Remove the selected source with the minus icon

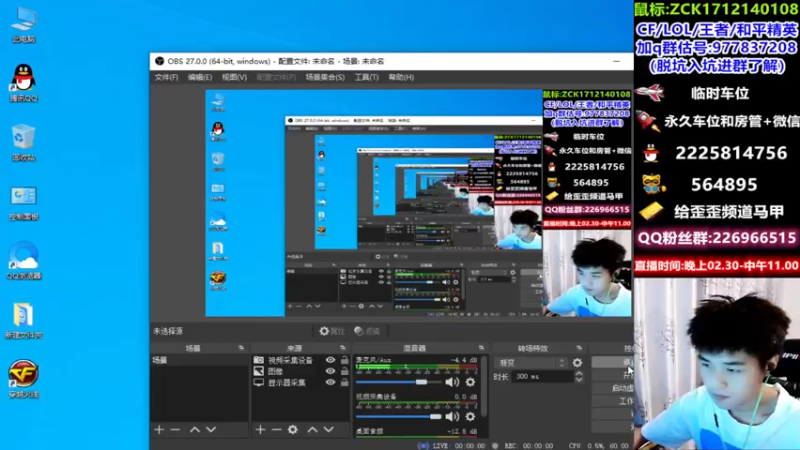coord(277,430)
